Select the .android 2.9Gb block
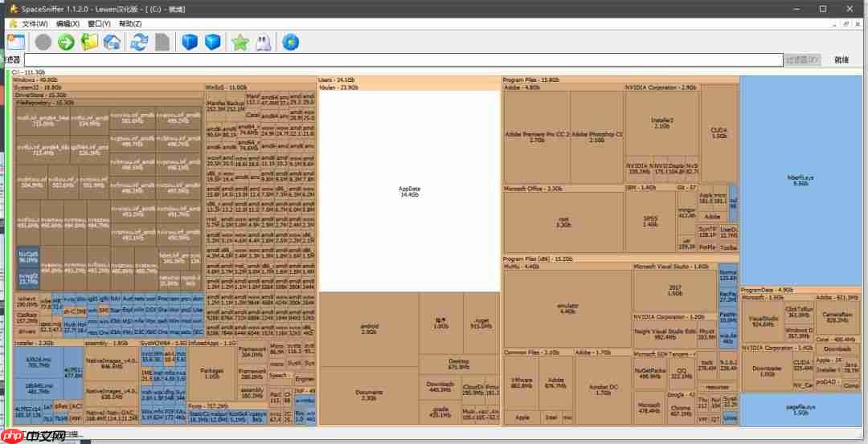Screen dimensions: 868x444 coord(369,329)
